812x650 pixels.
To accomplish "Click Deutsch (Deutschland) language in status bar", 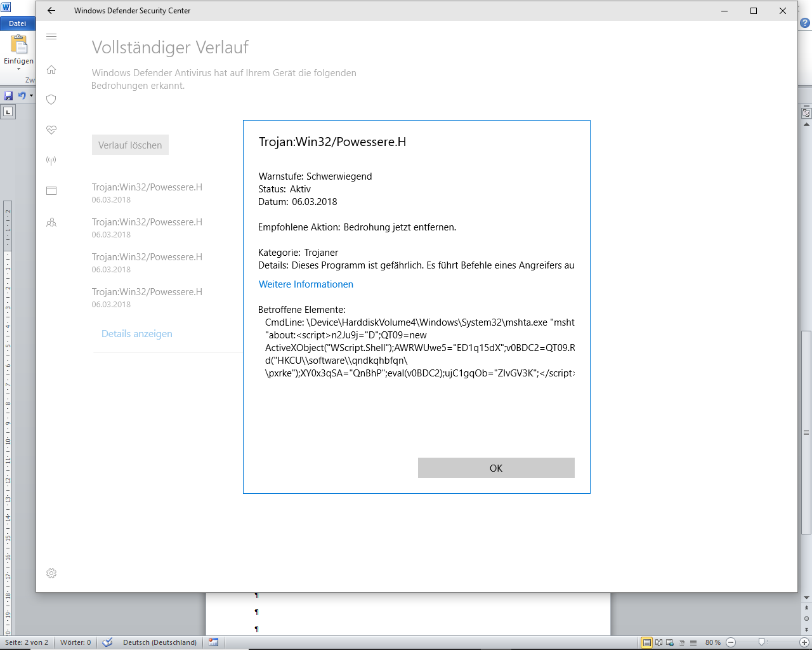I will [x=160, y=642].
